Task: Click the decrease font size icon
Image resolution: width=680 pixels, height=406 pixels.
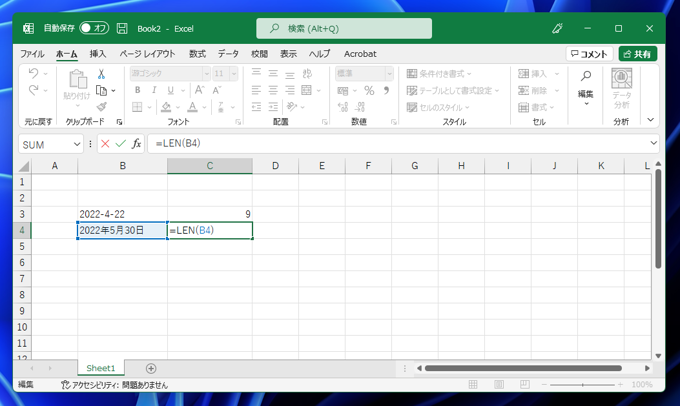Action: [216, 90]
